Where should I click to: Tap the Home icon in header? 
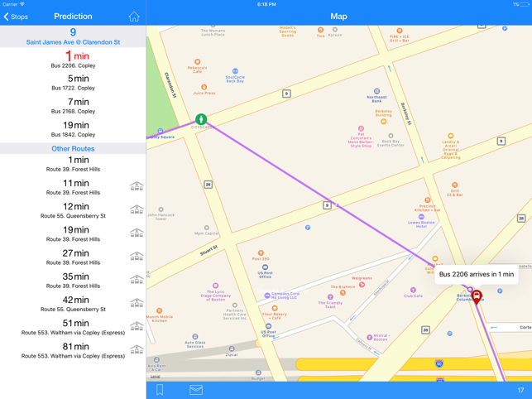(x=134, y=16)
